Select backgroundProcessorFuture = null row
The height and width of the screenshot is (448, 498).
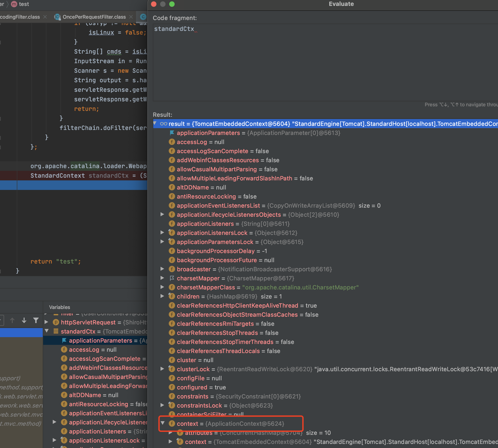pos(325,260)
